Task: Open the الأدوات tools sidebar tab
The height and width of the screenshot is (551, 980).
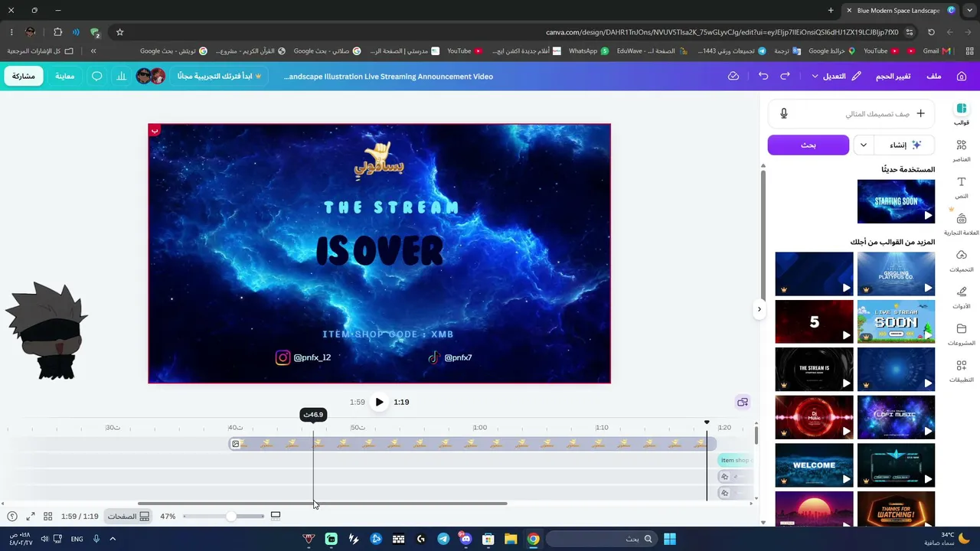Action: (x=961, y=298)
